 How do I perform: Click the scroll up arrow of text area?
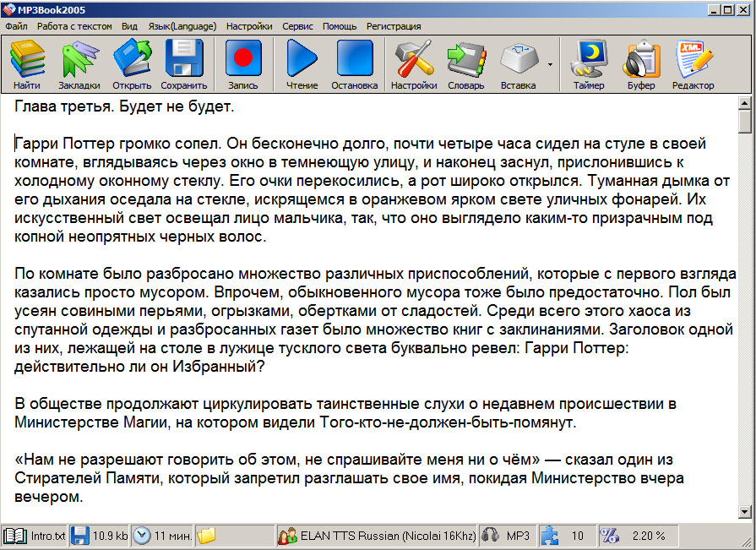point(745,103)
